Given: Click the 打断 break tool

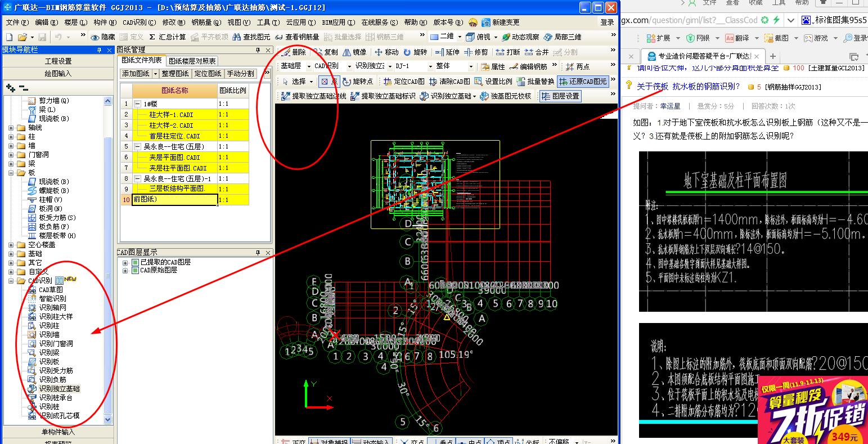Looking at the screenshot, I should 508,52.
